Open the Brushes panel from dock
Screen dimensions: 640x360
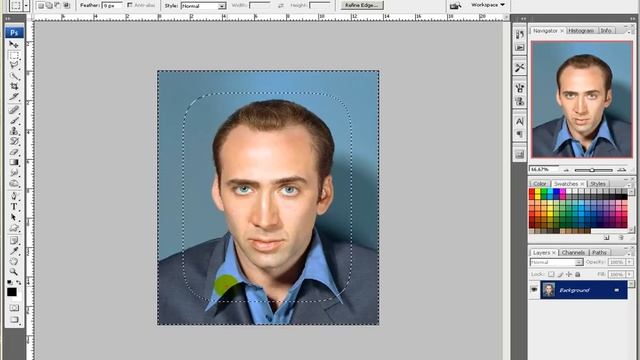(x=520, y=88)
